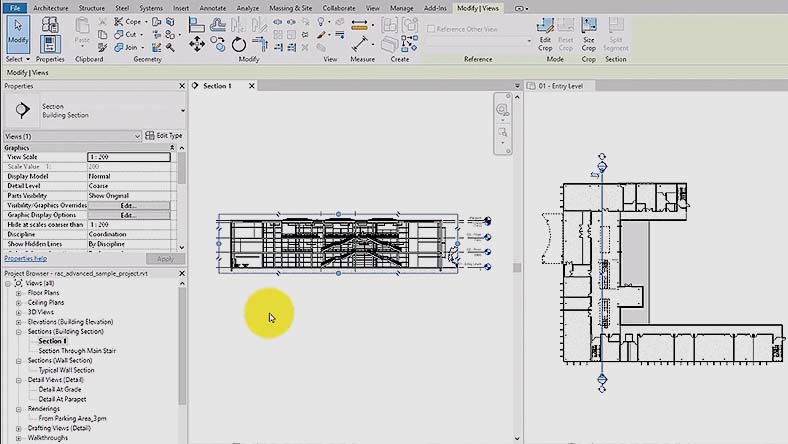
Task: Click the Properties ribbon icon
Action: [50, 40]
